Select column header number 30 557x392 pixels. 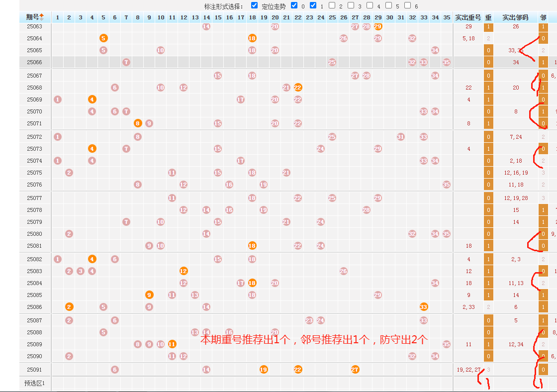[390, 17]
